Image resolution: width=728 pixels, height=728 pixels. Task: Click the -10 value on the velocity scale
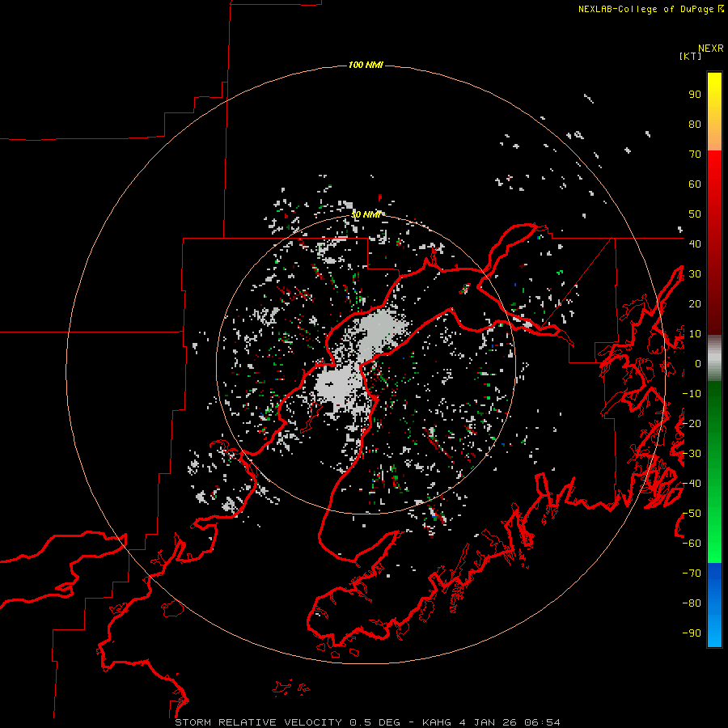click(x=692, y=394)
